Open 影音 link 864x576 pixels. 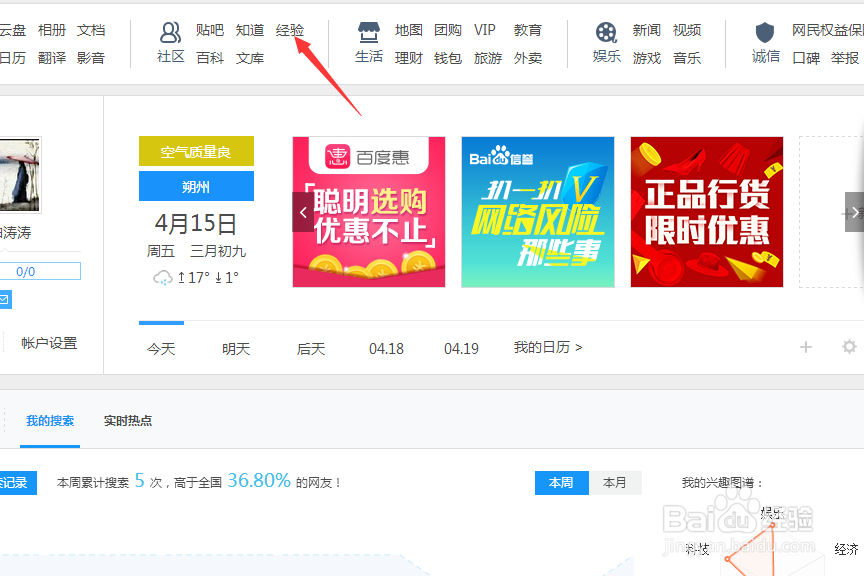(91, 58)
